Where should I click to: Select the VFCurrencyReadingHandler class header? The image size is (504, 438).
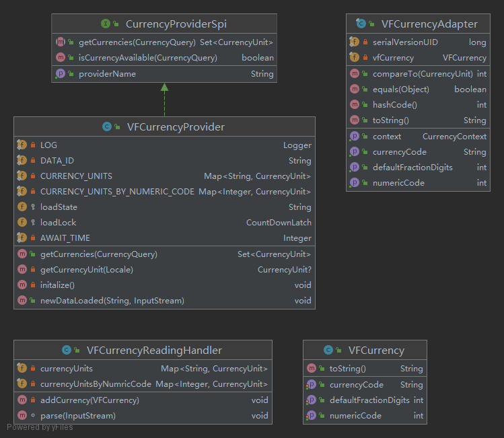143,350
